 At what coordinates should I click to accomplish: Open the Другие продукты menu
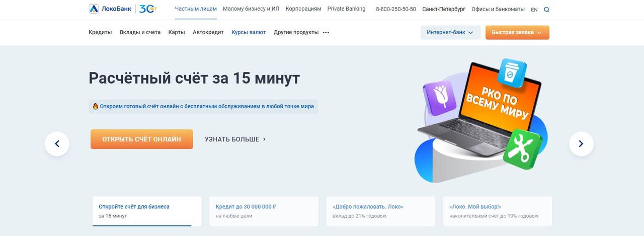[296, 32]
